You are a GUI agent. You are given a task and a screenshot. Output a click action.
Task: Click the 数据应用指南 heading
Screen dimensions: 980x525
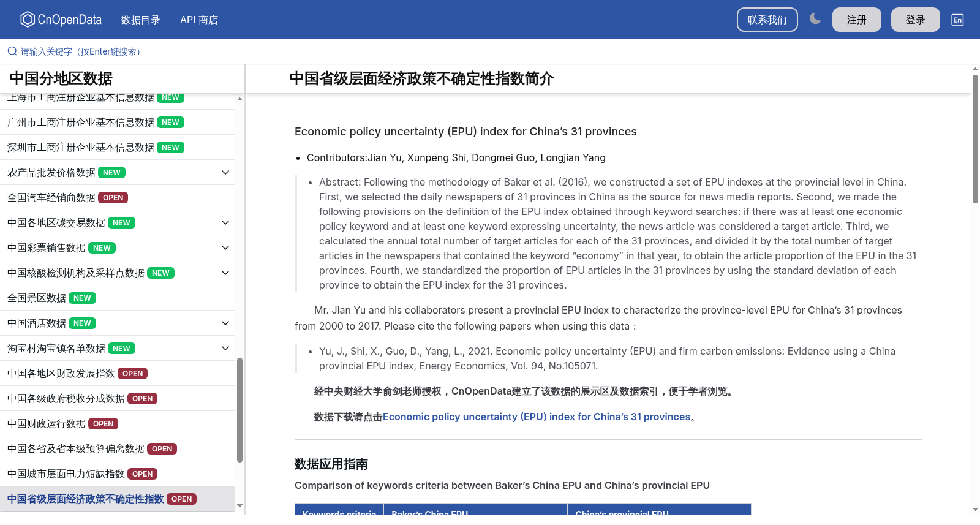click(331, 464)
